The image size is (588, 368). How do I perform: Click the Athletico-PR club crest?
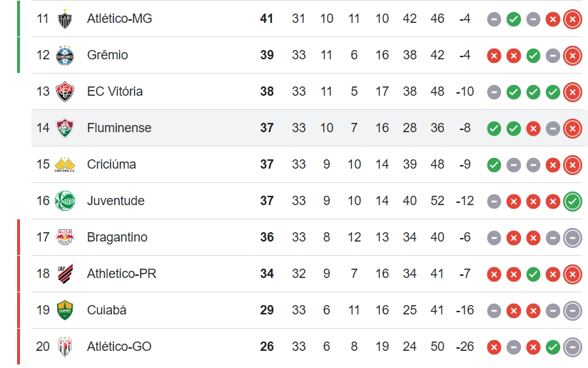65,274
